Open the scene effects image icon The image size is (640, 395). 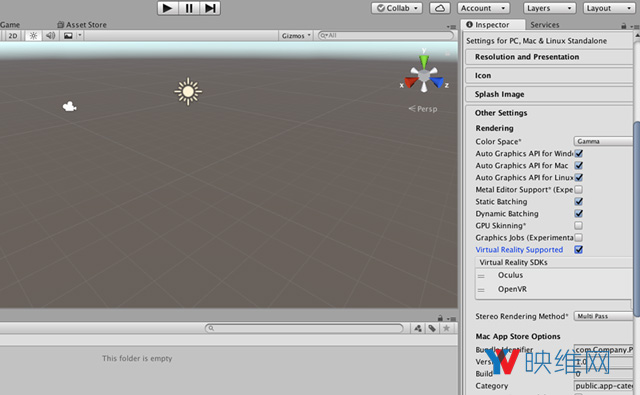[x=68, y=36]
